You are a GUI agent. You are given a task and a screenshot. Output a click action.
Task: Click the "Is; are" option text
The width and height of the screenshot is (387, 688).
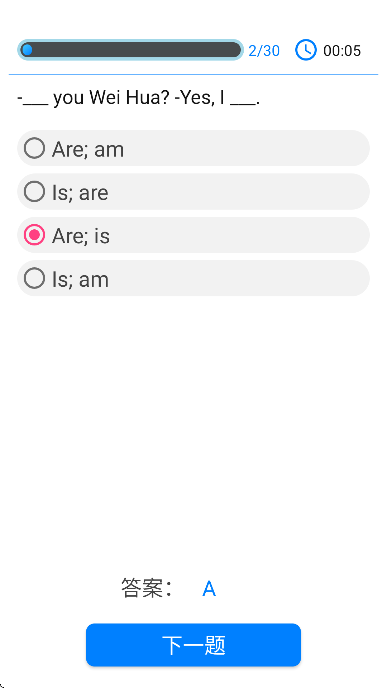pos(80,193)
